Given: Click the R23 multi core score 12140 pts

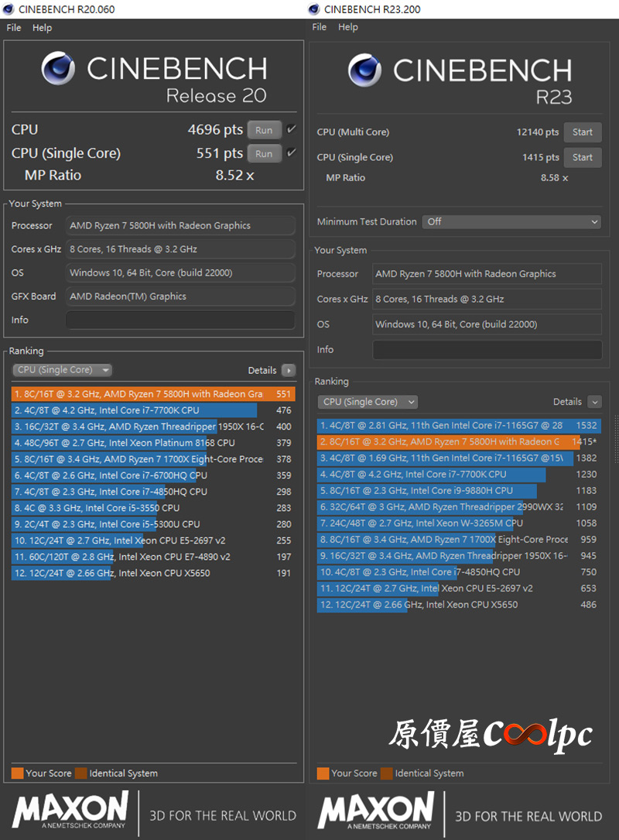Looking at the screenshot, I should pos(538,132).
